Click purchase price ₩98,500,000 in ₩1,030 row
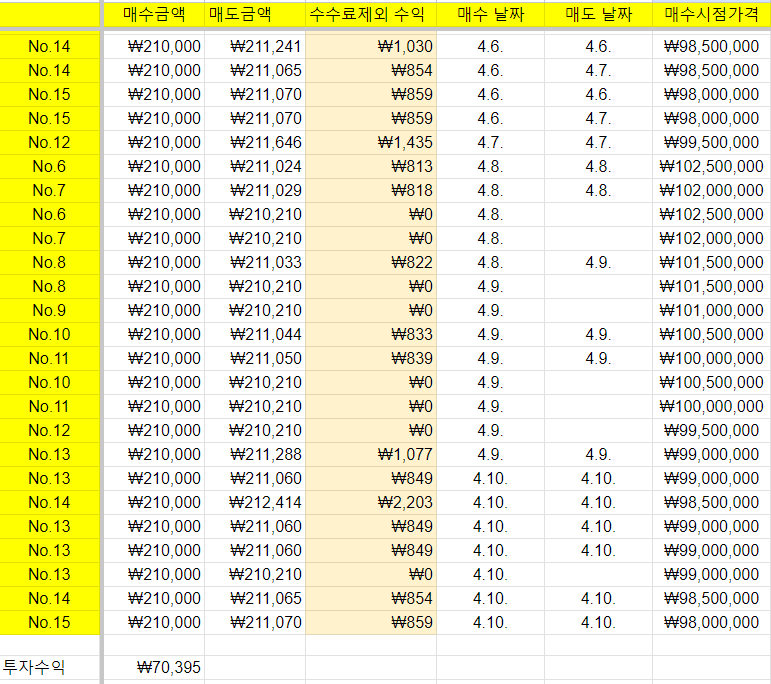Screen dimensions: 771x684 coord(712,47)
